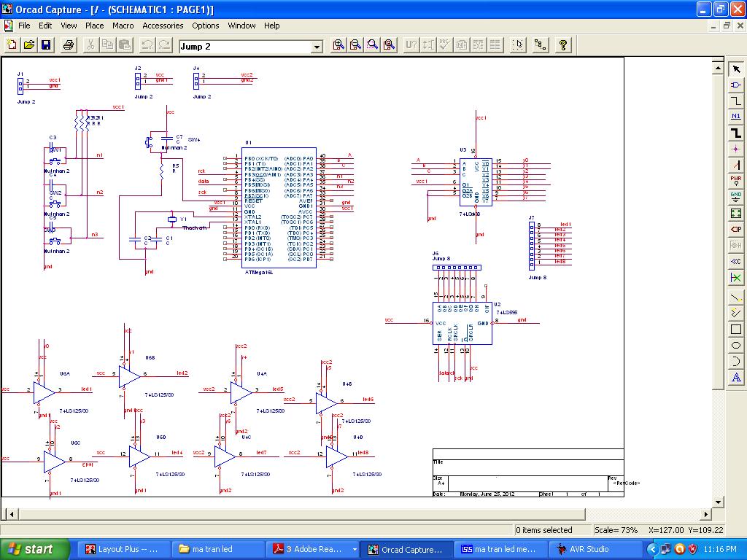This screenshot has width=747, height=560.
Task: Click the tray expand arrow in taskbar
Action: tap(651, 549)
